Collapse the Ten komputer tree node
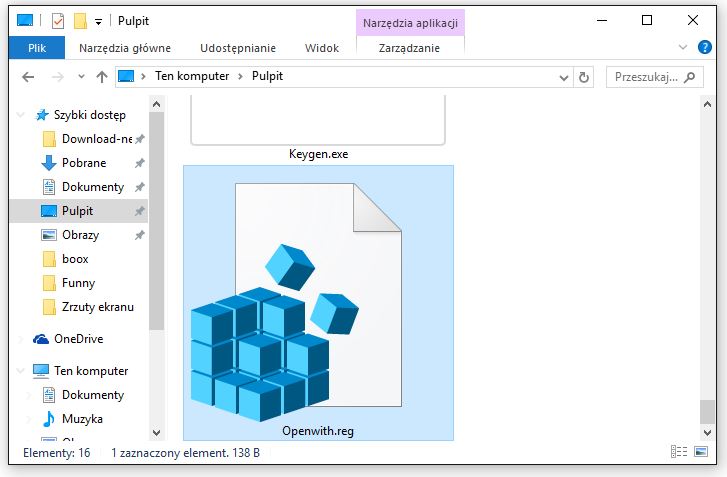The image size is (727, 477). coord(20,371)
